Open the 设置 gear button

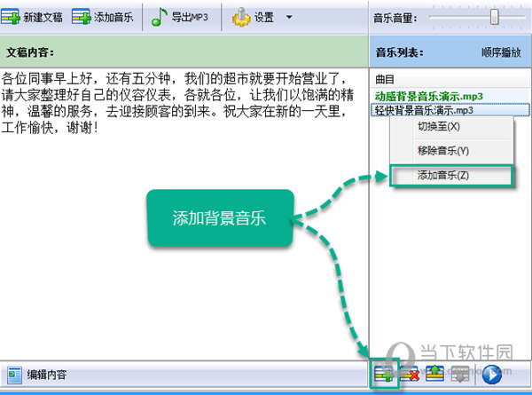point(253,17)
